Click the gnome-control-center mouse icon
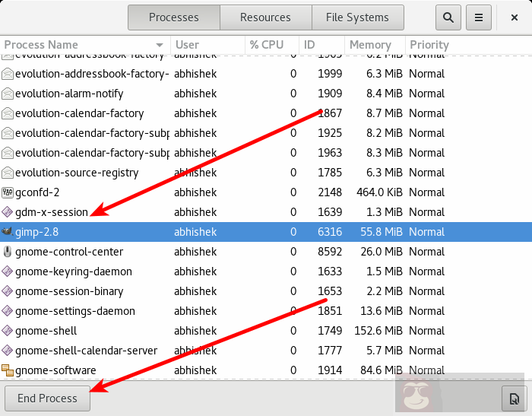Viewport: 532px width, 416px height. (x=8, y=252)
